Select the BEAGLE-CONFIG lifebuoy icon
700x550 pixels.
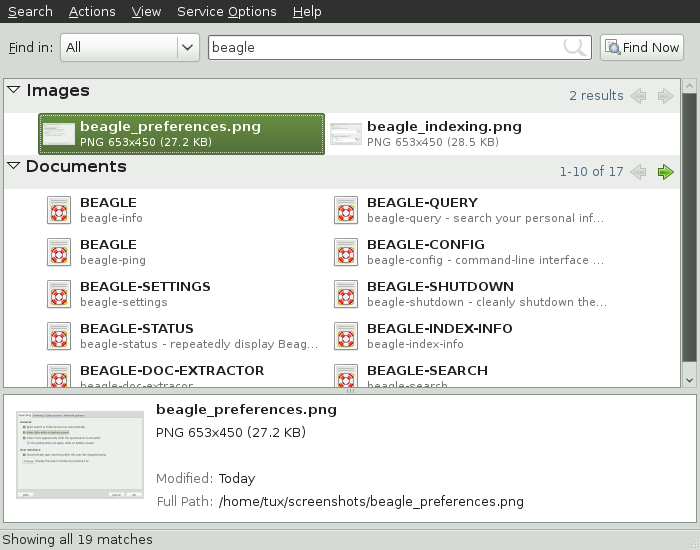coord(346,252)
